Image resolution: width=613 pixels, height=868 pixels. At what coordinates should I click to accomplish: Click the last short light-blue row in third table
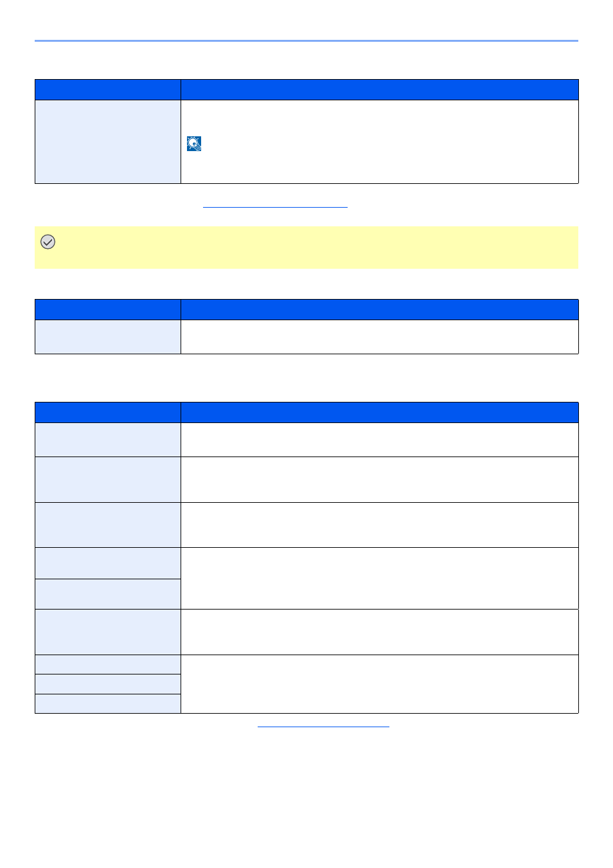(x=108, y=704)
